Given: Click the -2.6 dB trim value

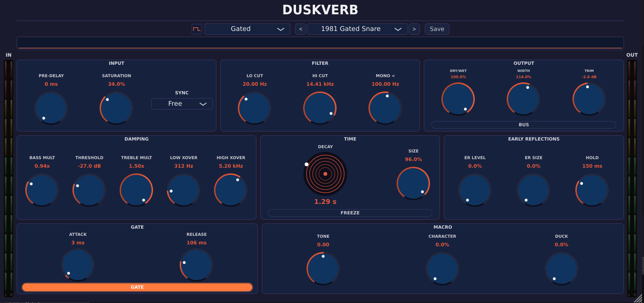Looking at the screenshot, I should click(589, 77).
